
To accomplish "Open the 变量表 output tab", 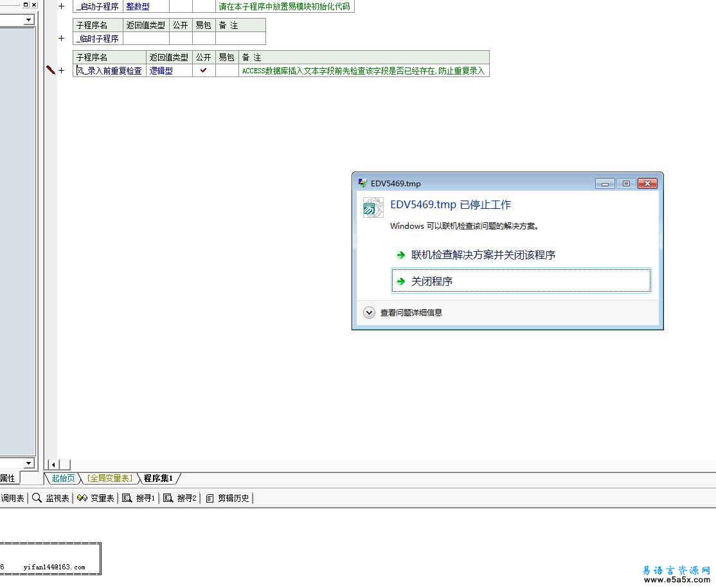I will [95, 498].
